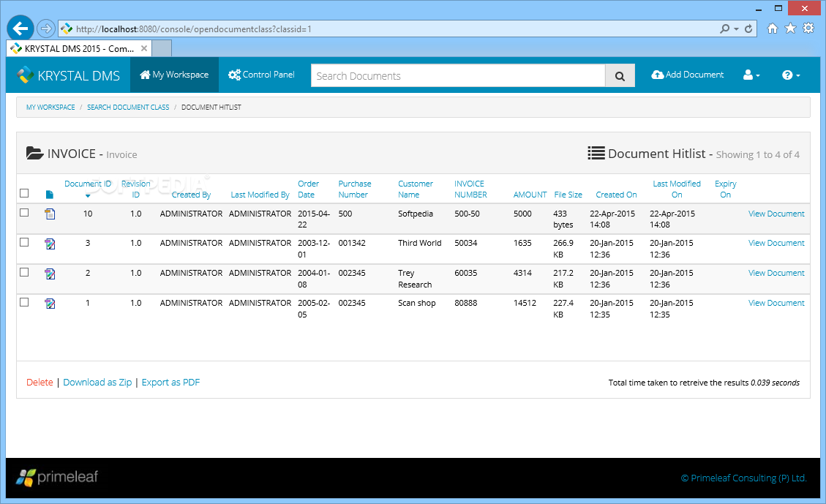The image size is (826, 504).
Task: Click the KRYSTAL DMS logo
Action: tap(69, 75)
